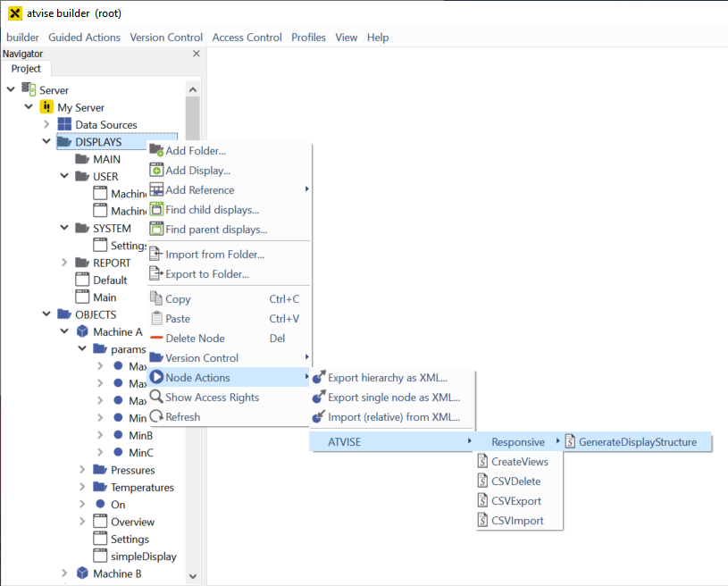Choose Export hierarchy as XML
Image resolution: width=728 pixels, height=586 pixels.
coord(388,377)
